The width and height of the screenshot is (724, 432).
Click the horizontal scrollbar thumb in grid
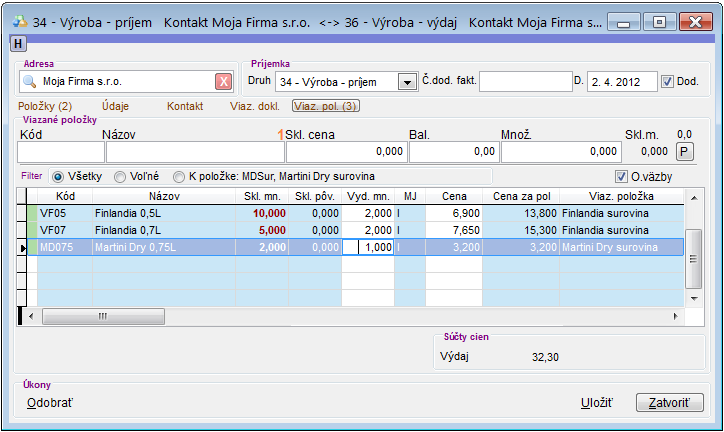pos(101,316)
